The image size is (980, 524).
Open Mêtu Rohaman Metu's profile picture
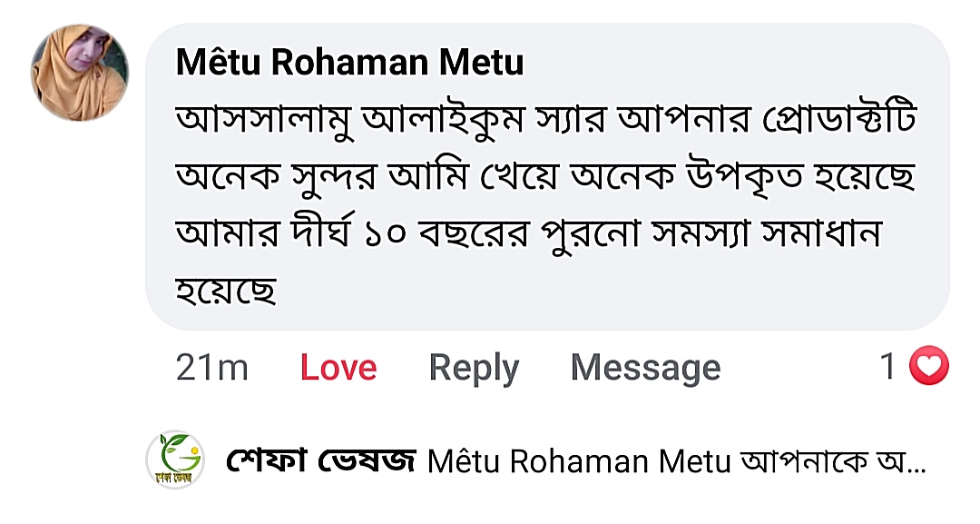point(80,73)
